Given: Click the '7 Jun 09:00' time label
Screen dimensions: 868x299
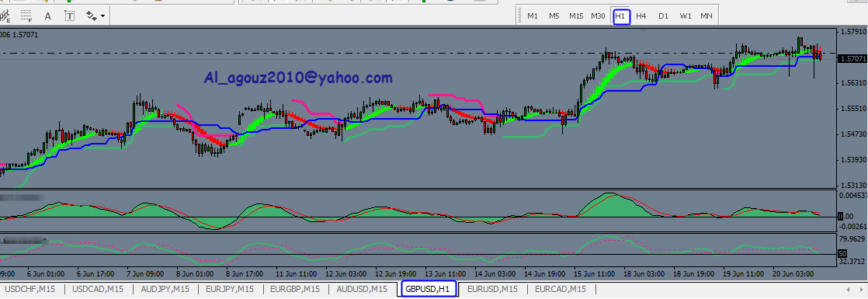Looking at the screenshot, I should [x=146, y=274].
